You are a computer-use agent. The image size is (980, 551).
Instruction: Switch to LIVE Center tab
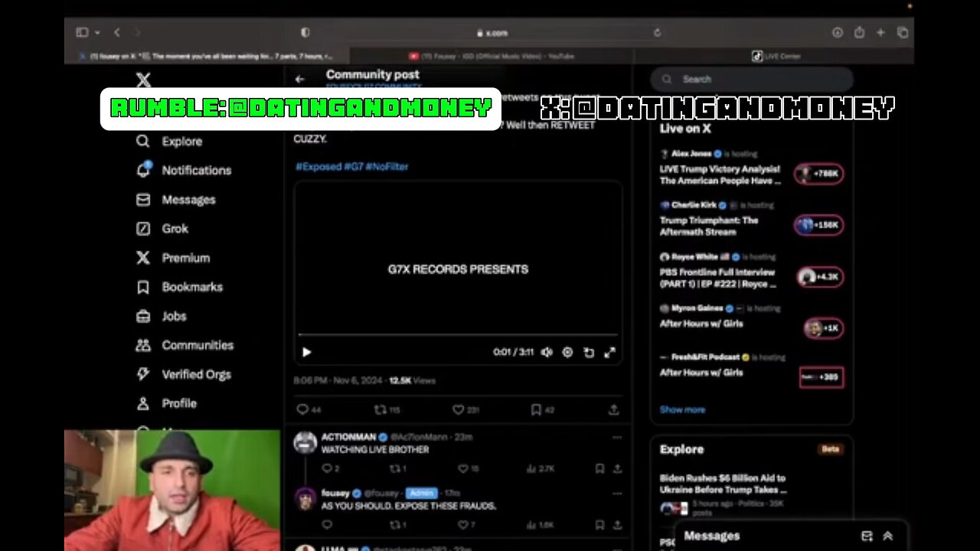pos(773,56)
